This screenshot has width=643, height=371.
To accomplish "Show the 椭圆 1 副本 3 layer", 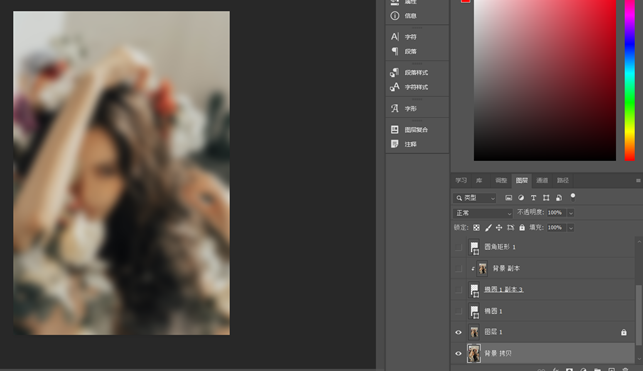I will 458,290.
